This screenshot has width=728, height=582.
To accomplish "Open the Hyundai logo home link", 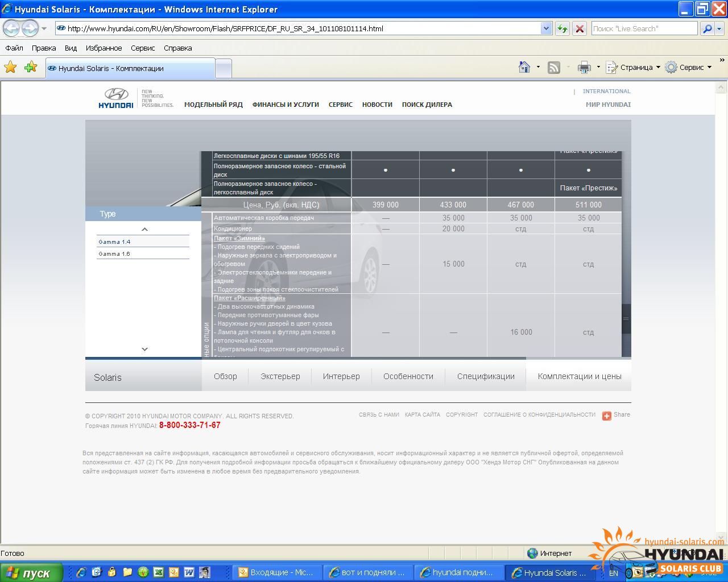I will [x=117, y=98].
